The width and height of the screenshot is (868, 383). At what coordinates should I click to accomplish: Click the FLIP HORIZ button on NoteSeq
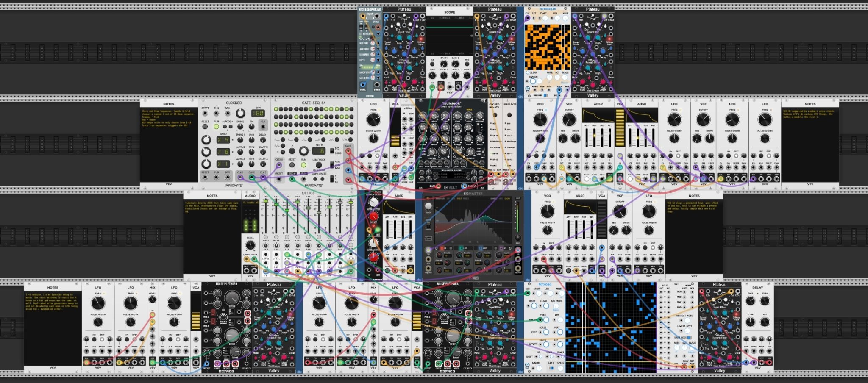[546, 332]
